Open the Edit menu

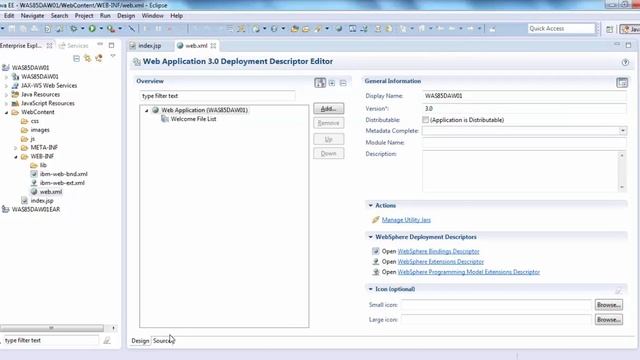click(9, 16)
